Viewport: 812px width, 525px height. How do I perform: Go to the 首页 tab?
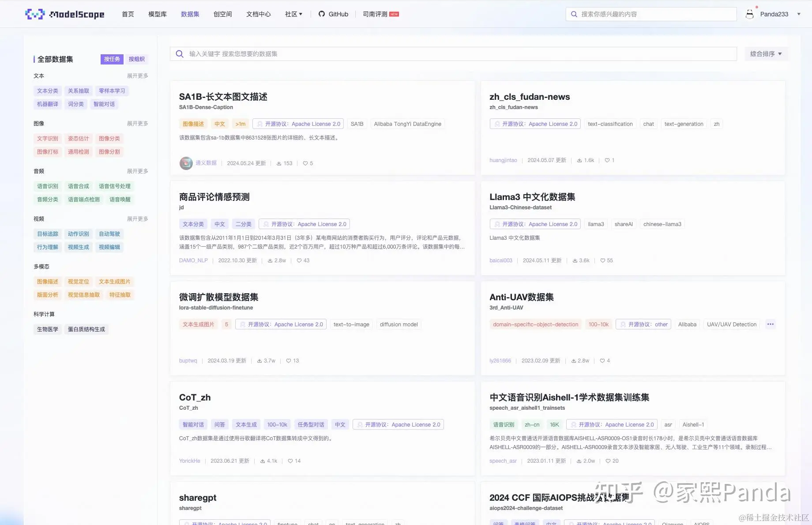[x=128, y=14]
